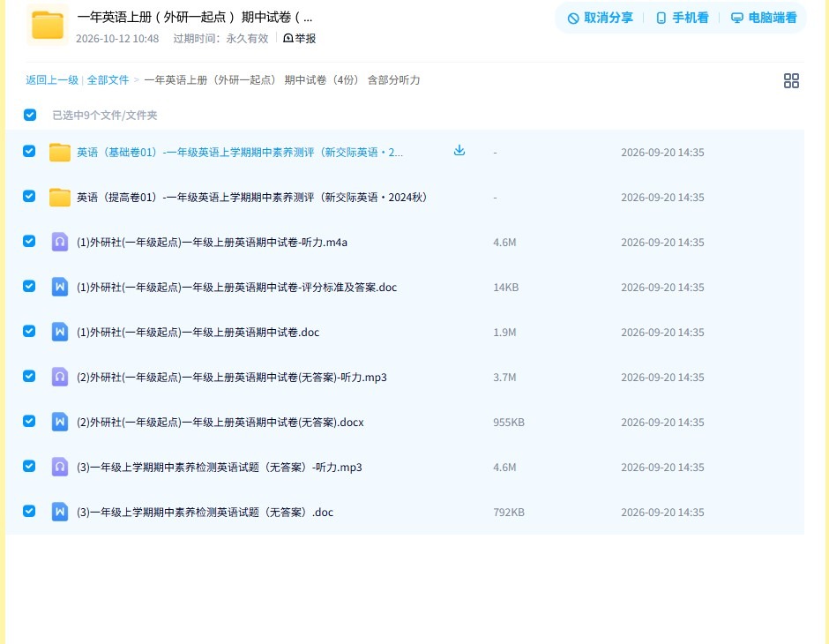Screen dimensions: 829x644
Task: Click Word icon of (1)外研社 期中试卷.doc
Action: pyautogui.click(x=60, y=332)
